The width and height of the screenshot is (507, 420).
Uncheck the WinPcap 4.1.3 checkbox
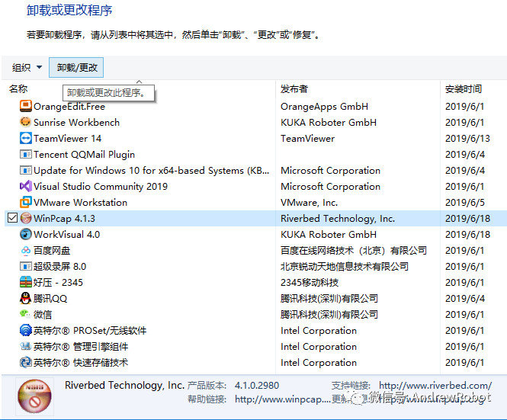point(12,218)
